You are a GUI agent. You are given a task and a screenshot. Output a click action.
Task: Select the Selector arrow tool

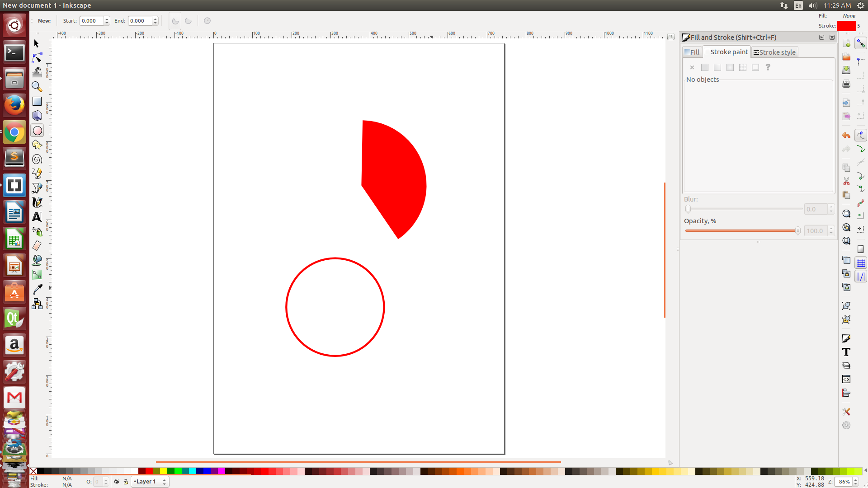click(x=37, y=44)
